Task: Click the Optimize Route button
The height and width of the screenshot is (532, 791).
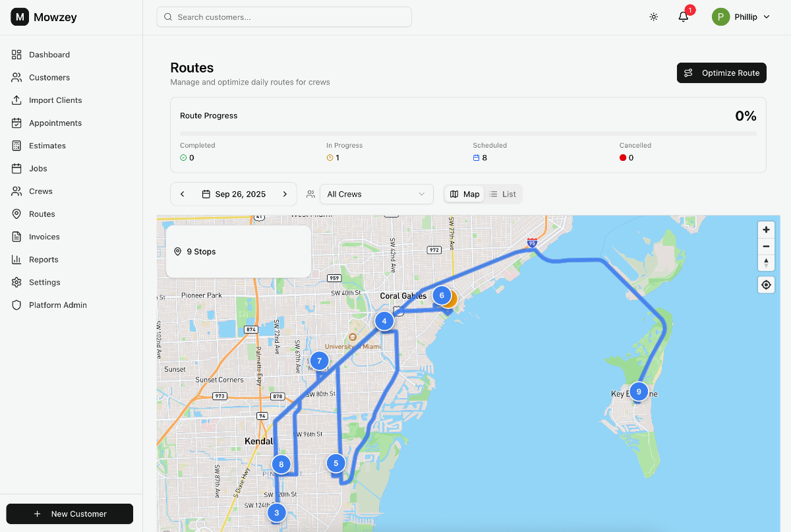Action: tap(721, 73)
